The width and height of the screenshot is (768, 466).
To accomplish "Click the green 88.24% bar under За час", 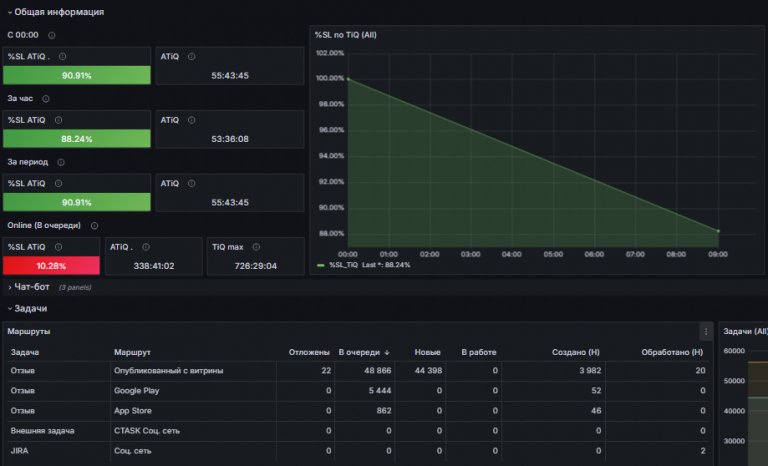I will (77, 139).
